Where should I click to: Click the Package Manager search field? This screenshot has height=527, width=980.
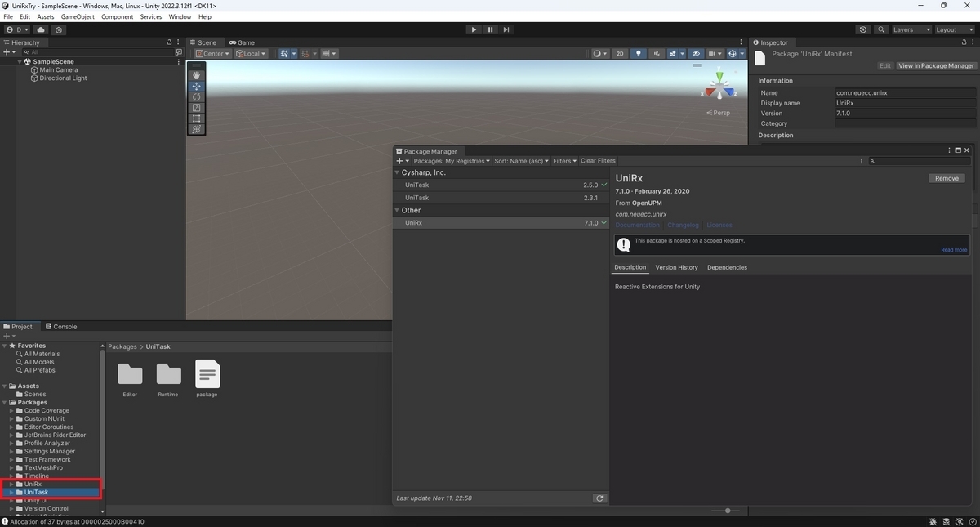pos(919,161)
